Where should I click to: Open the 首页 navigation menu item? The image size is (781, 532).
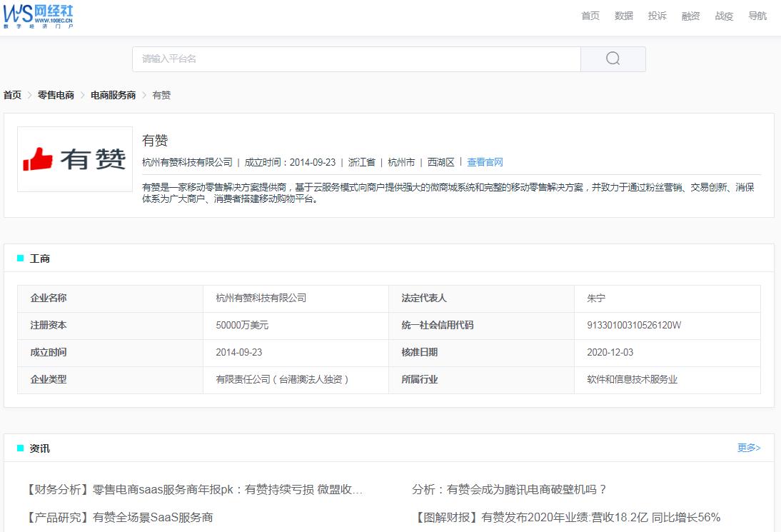[x=590, y=16]
